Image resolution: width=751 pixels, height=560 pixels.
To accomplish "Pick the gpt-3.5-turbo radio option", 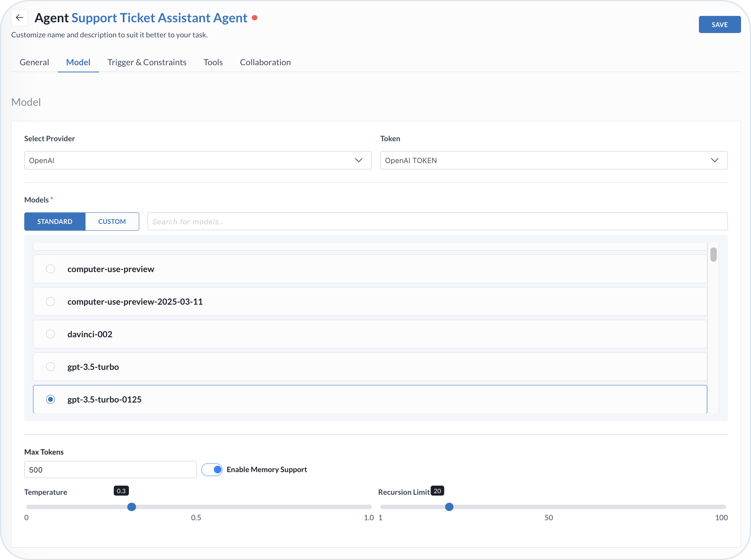I will (51, 367).
